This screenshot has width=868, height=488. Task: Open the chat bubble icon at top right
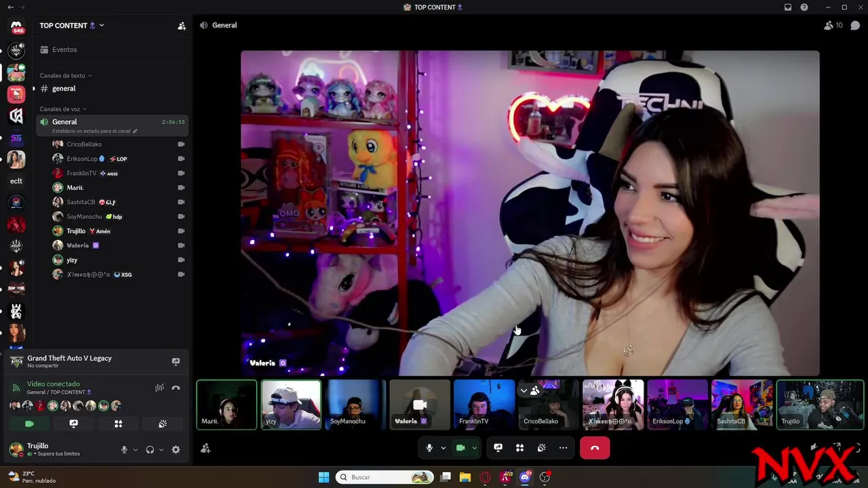(x=855, y=25)
